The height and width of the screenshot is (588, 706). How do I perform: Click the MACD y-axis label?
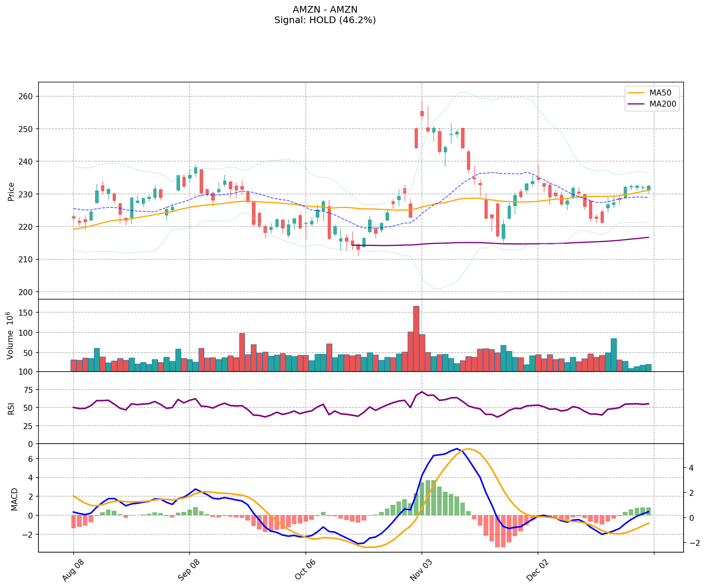(14, 499)
